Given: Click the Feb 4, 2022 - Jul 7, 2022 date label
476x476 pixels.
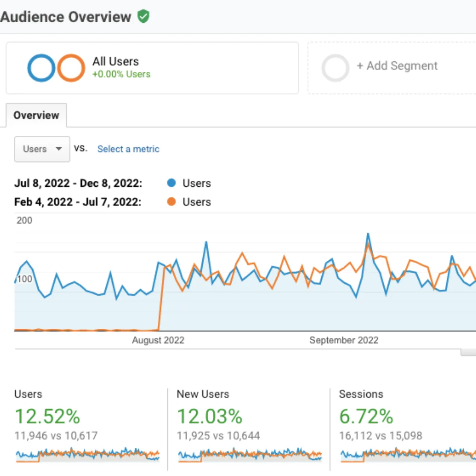Looking at the screenshot, I should 78,202.
